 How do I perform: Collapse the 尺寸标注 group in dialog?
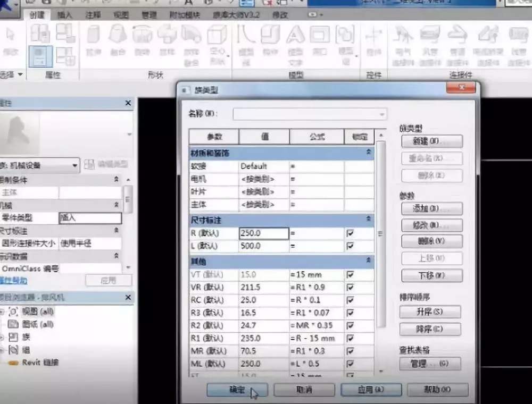coord(369,219)
